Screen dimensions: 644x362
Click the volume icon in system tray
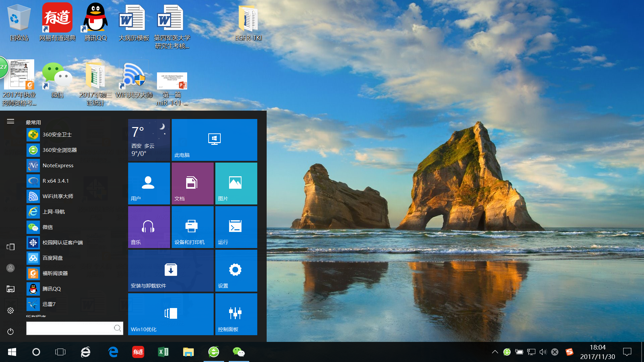point(543,352)
